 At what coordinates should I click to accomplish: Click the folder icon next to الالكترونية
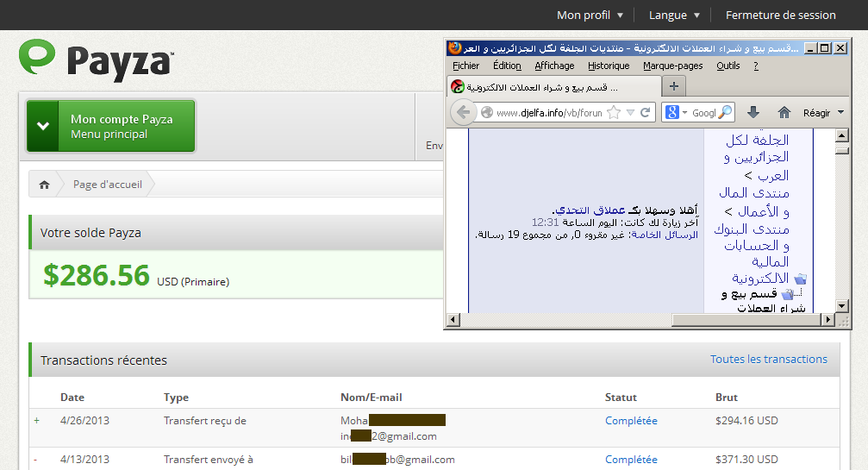[x=800, y=278]
